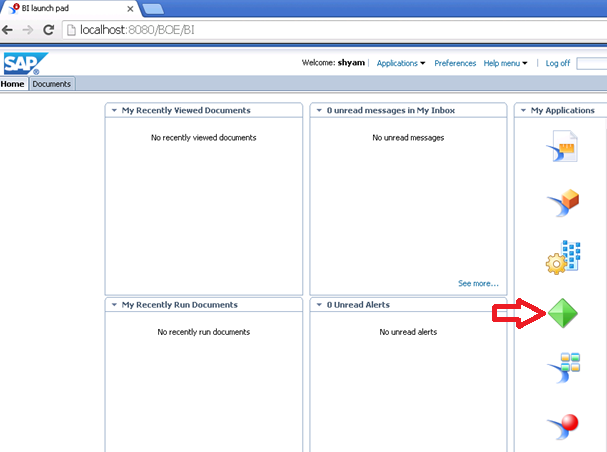Open the Preferences link
Screen dimensions: 607x452
pyautogui.click(x=455, y=63)
